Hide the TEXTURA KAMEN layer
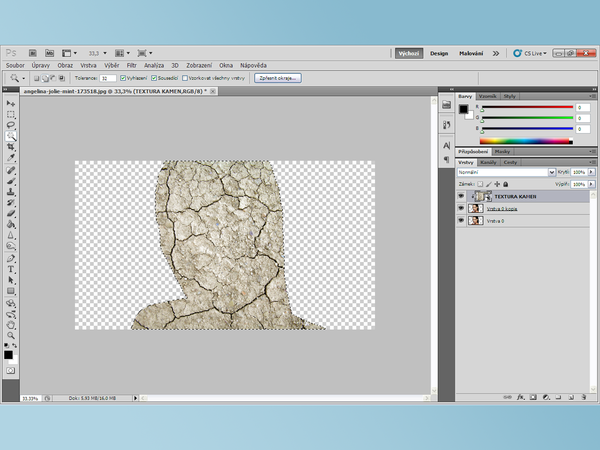 point(461,197)
